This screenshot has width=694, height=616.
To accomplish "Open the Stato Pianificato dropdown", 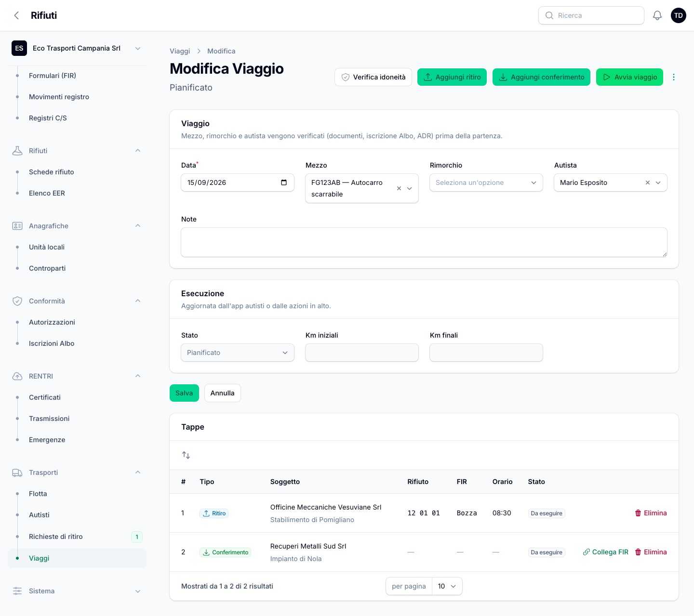I will click(238, 353).
